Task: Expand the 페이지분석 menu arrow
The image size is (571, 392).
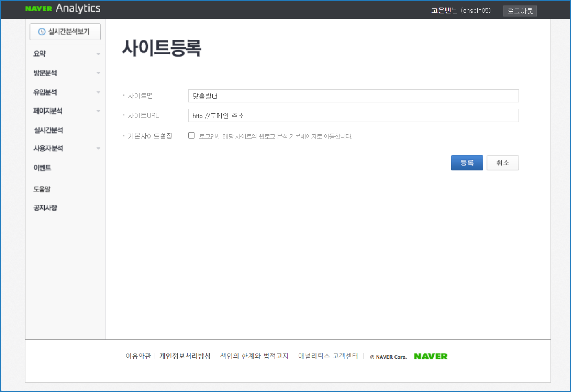Action: [98, 111]
